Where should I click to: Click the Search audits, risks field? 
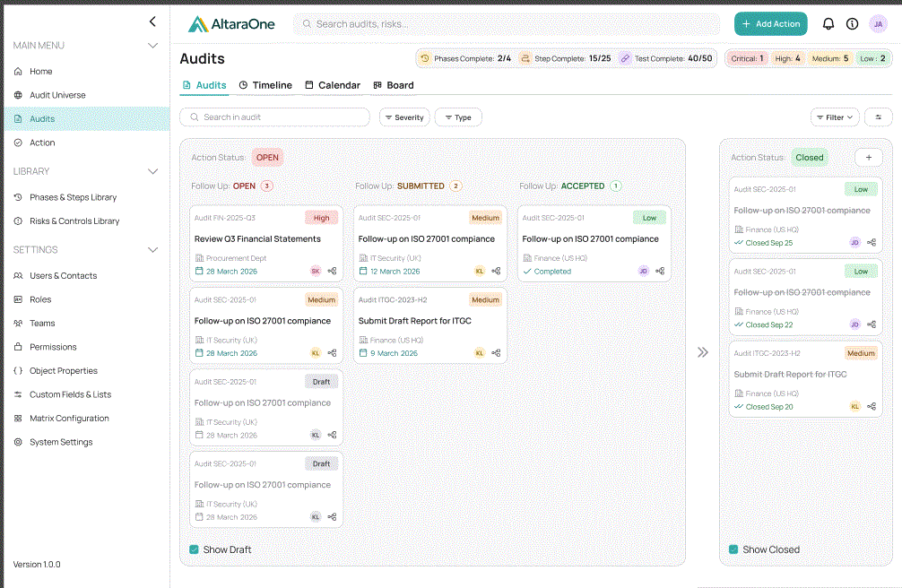(x=507, y=24)
